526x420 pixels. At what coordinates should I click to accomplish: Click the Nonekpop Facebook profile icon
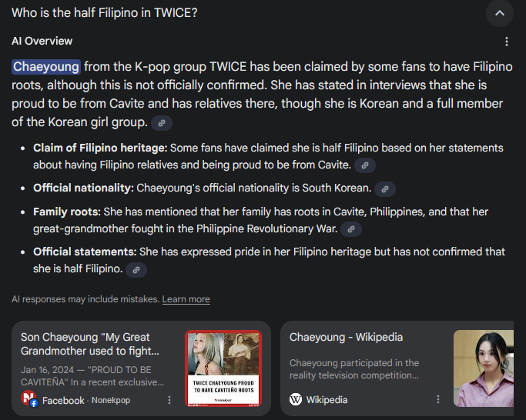coord(29,399)
